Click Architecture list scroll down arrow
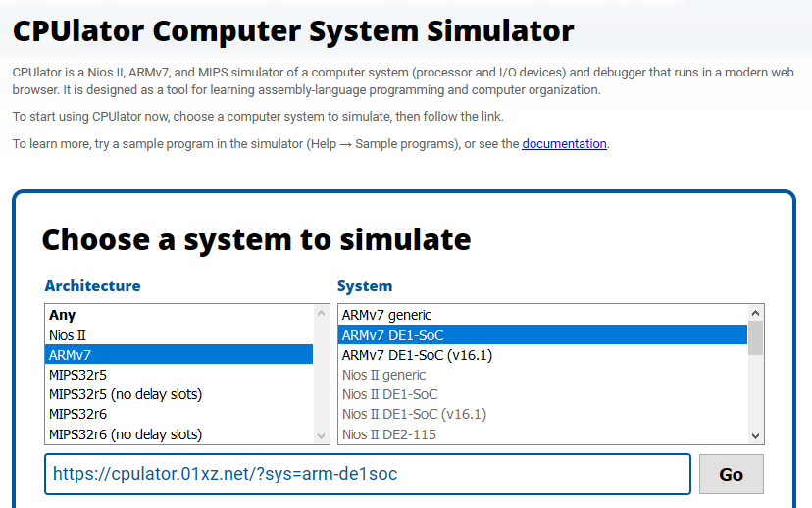The image size is (812, 508). coord(321,436)
